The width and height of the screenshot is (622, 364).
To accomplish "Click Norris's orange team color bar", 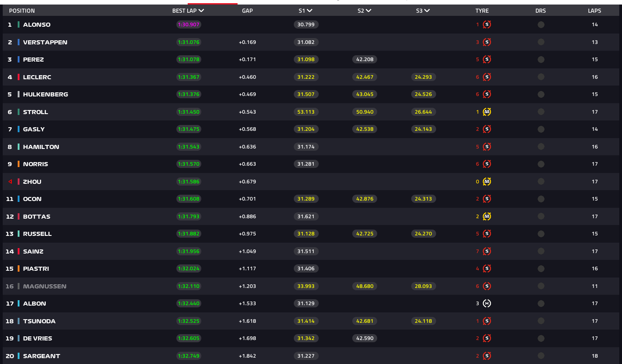I will (x=19, y=164).
